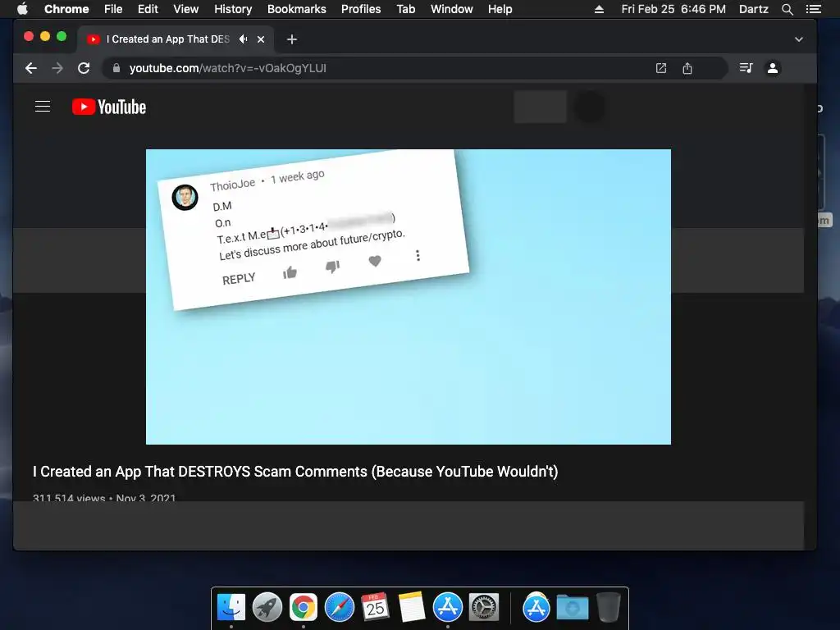
Task: Open the Profiles menu
Action: 361,9
